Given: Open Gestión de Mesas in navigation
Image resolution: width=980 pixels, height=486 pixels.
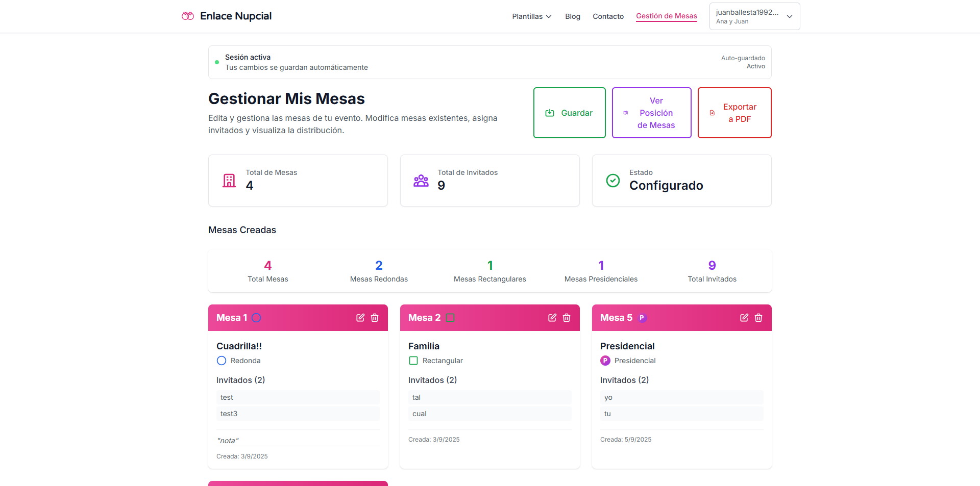Looking at the screenshot, I should point(666,16).
